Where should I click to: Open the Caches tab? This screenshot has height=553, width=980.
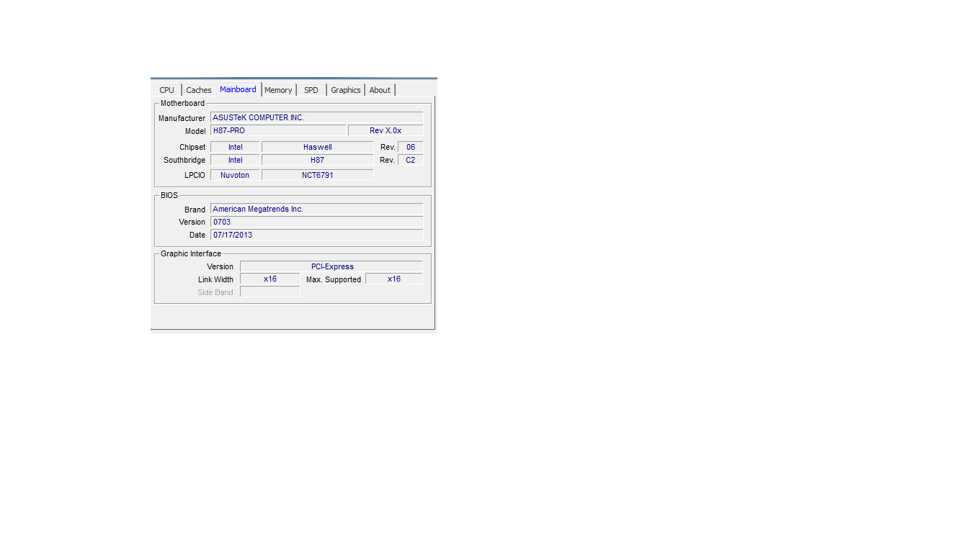(x=199, y=90)
